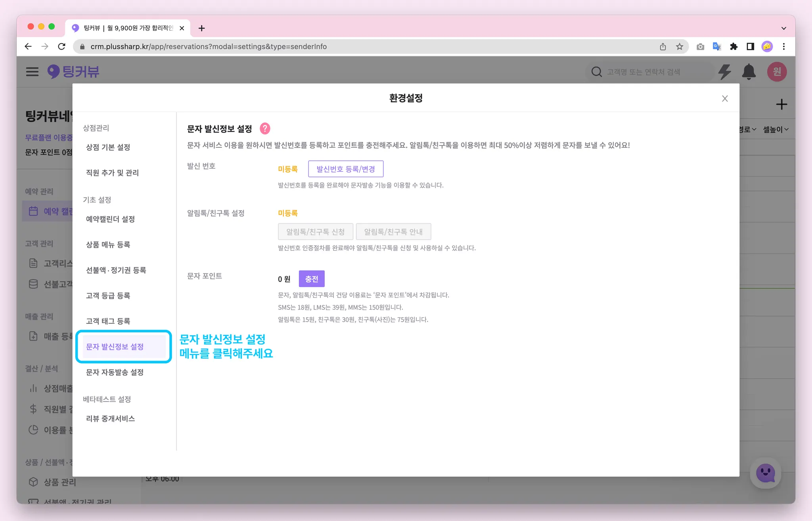Click the 발신번호 등록/변경 button
Viewport: 812px width, 521px height.
point(345,169)
